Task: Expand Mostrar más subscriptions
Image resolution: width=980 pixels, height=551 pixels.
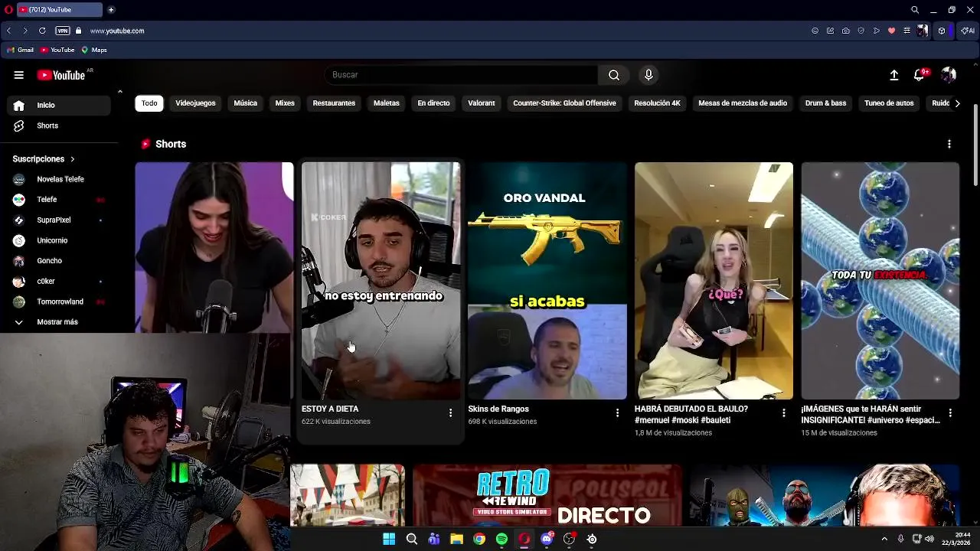Action: click(x=58, y=322)
